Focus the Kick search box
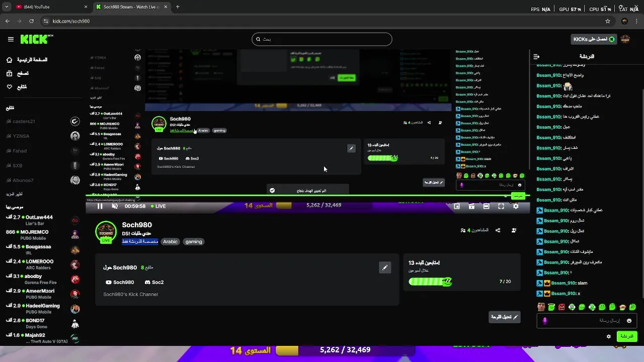 322,39
